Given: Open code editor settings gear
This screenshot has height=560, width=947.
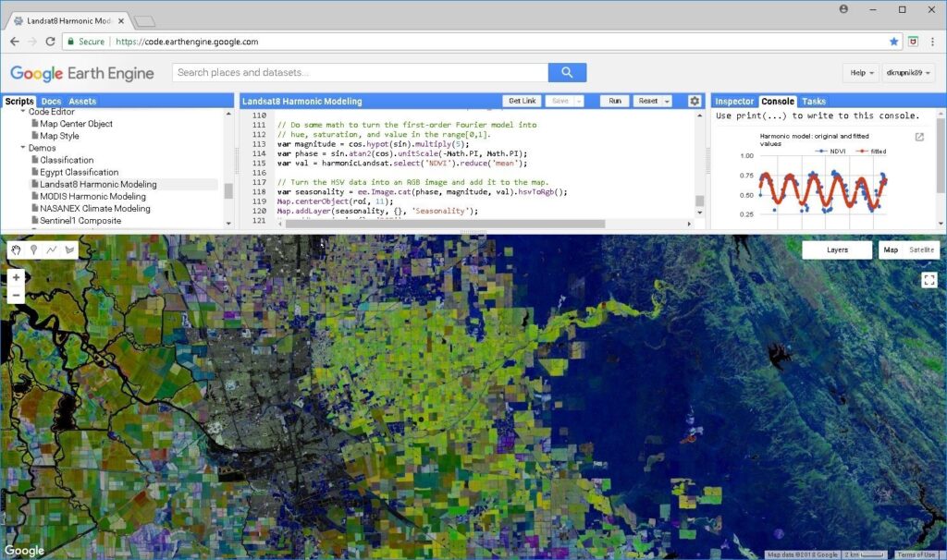Looking at the screenshot, I should pos(695,101).
